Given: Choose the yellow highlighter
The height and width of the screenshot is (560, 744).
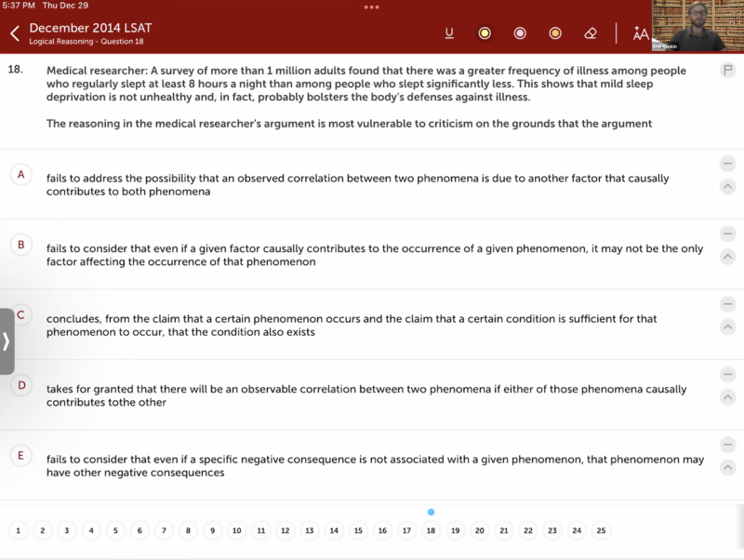Looking at the screenshot, I should pos(485,33).
